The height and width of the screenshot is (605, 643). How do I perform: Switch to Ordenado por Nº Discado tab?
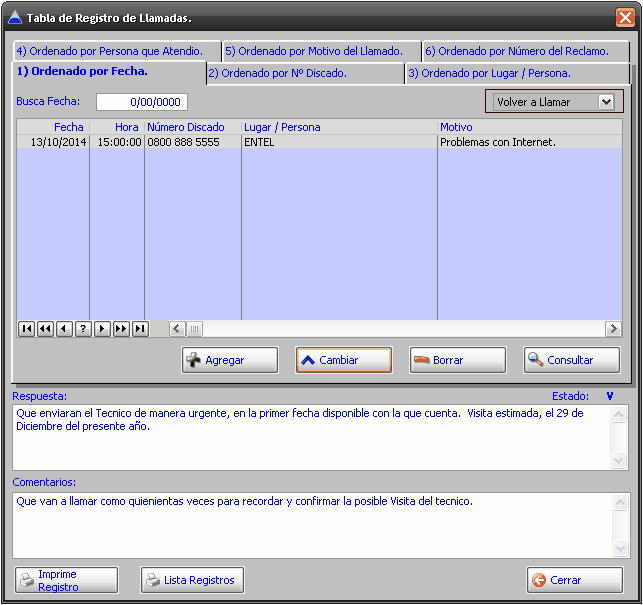[305, 73]
